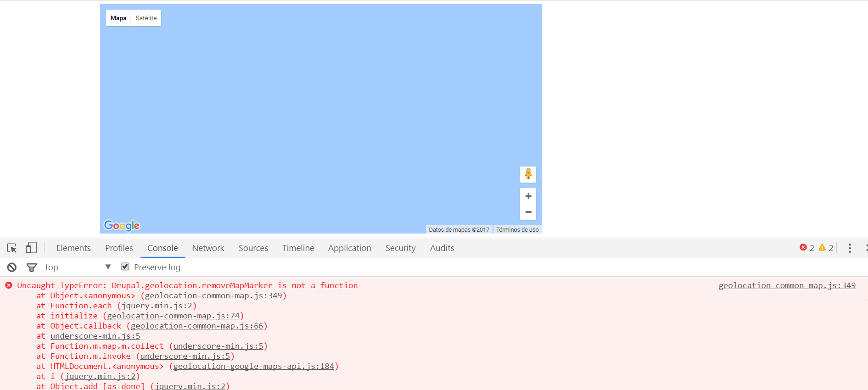
Task: Switch to the Profiles tab
Action: [119, 248]
